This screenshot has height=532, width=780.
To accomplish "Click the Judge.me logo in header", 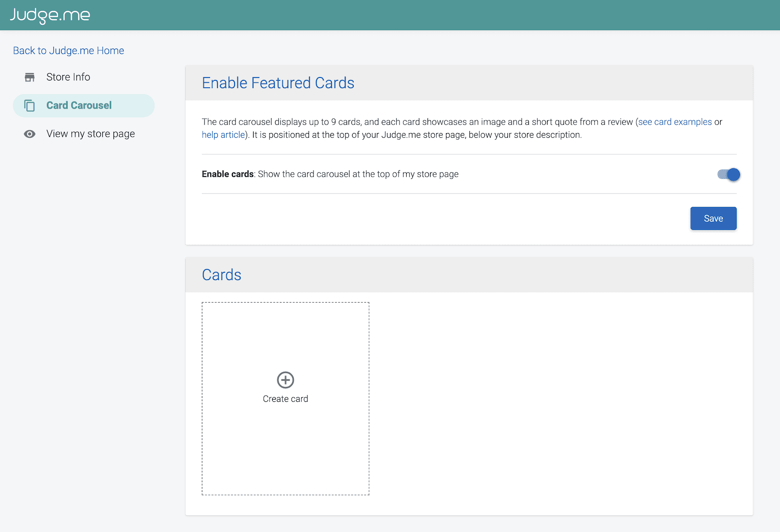I will pos(50,15).
